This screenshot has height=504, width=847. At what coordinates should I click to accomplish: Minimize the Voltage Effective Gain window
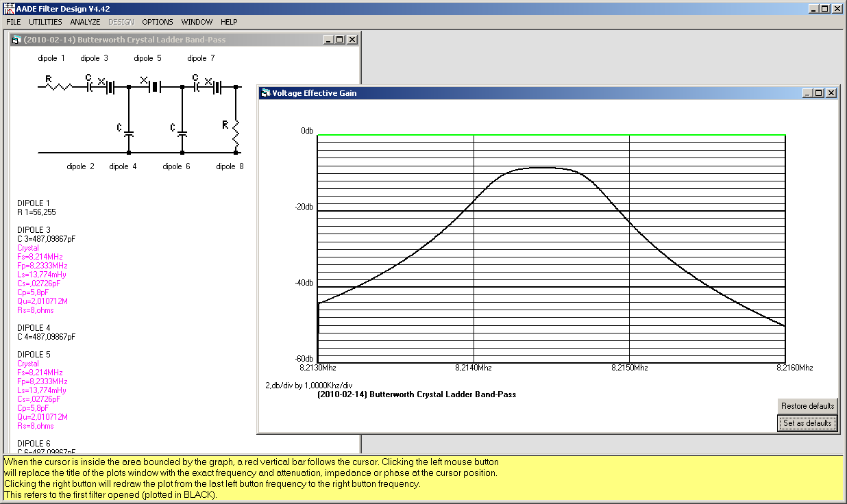coord(807,93)
